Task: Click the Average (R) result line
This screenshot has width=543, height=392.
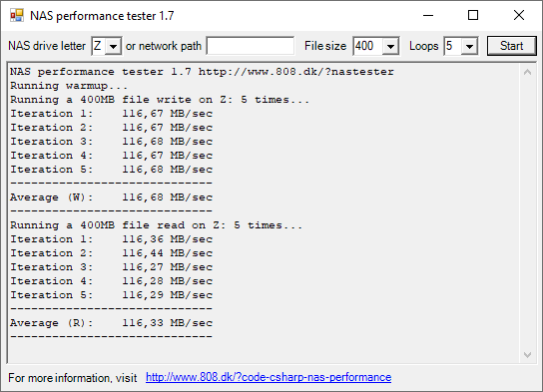Action: point(111,323)
